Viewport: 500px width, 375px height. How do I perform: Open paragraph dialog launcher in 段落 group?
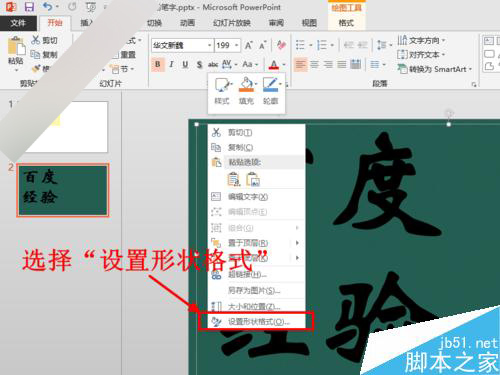pyautogui.click(x=474, y=85)
